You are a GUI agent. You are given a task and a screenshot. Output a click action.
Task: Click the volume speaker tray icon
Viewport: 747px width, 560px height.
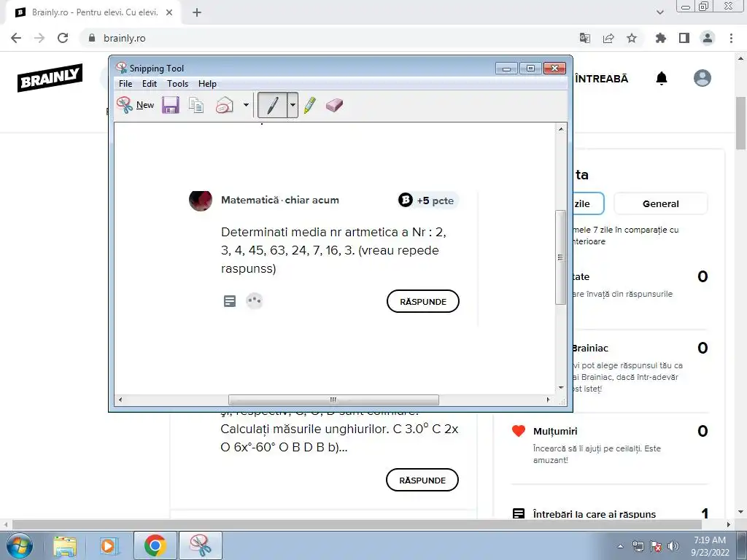click(673, 546)
